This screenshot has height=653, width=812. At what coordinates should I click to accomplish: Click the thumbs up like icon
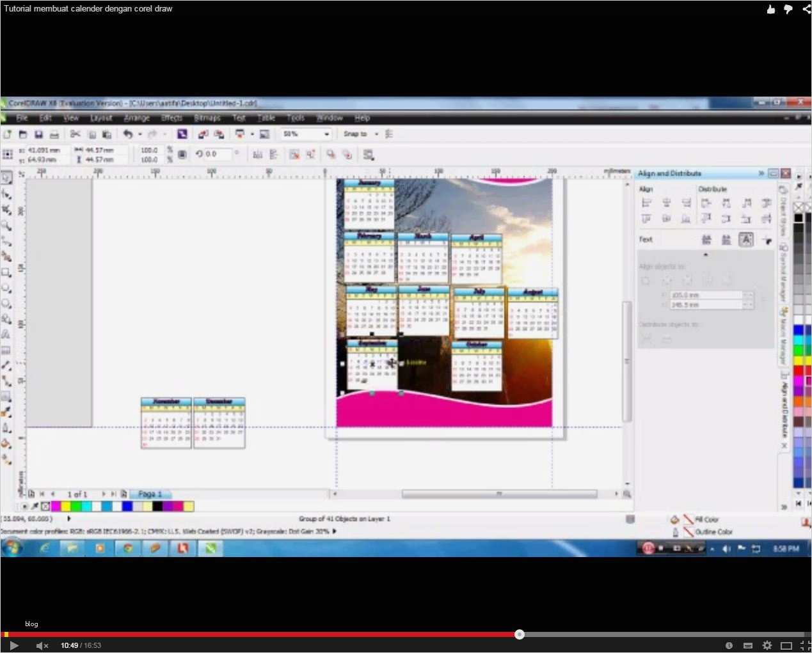(x=771, y=9)
